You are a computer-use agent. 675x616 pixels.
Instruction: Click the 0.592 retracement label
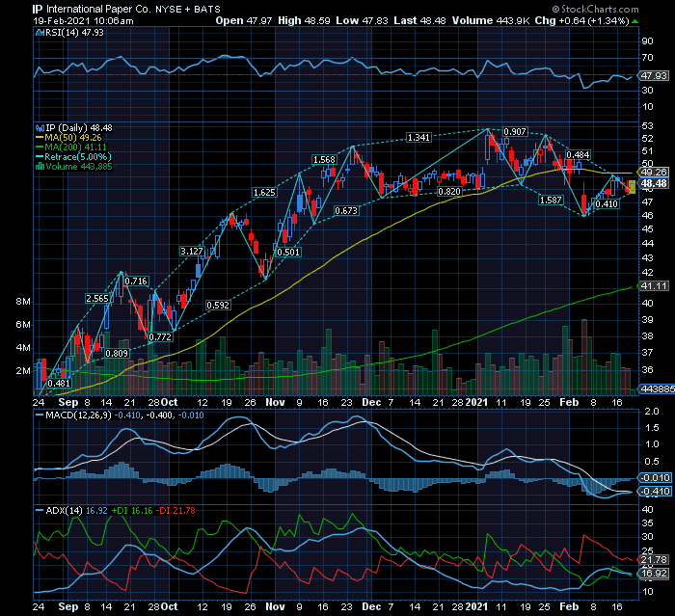point(218,306)
